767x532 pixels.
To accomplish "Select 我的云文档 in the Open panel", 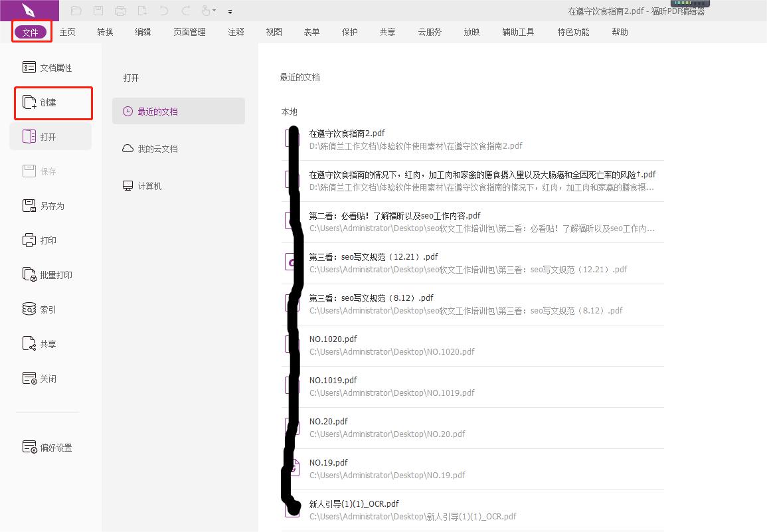I will click(159, 148).
